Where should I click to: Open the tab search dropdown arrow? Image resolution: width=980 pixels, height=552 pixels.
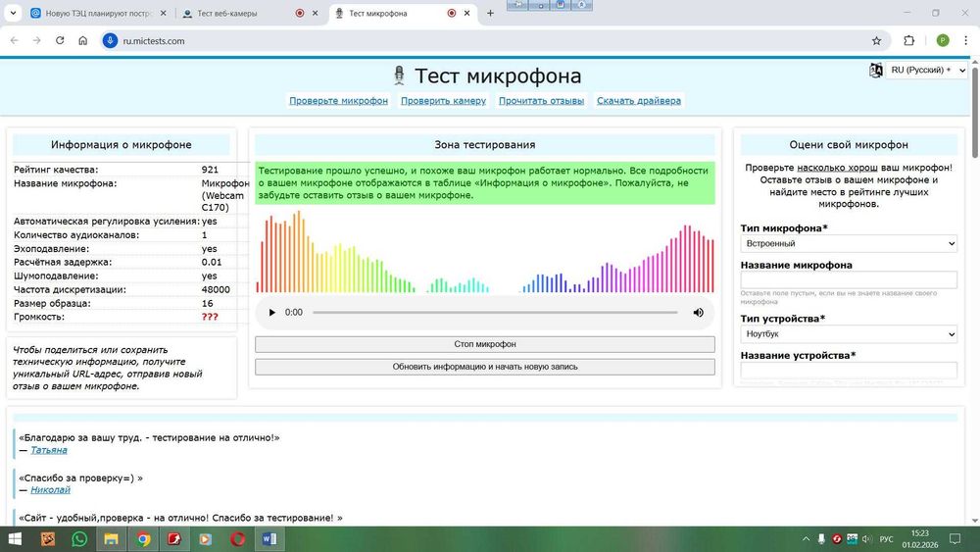[13, 13]
